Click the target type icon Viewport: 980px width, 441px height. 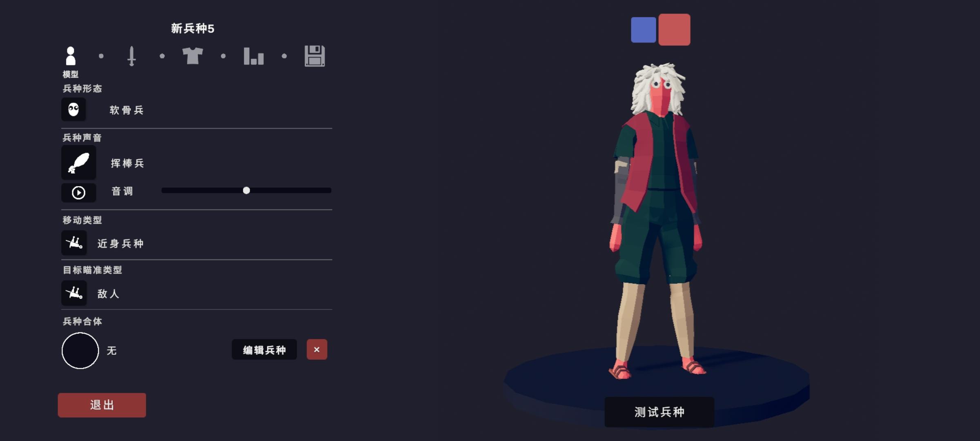pos(74,293)
